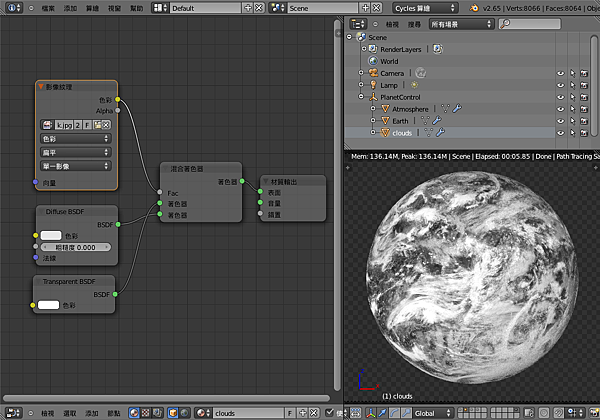Toggle visibility eye for Lamp
The height and width of the screenshot is (420, 600).
(x=560, y=85)
